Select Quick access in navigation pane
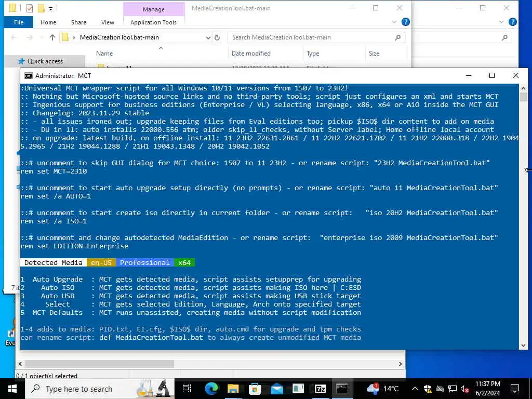 (45, 61)
